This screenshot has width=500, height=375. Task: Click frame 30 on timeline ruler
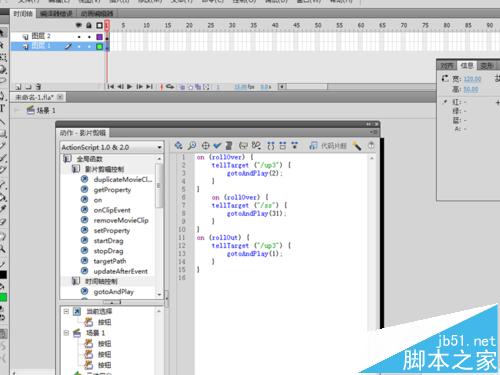coord(232,25)
